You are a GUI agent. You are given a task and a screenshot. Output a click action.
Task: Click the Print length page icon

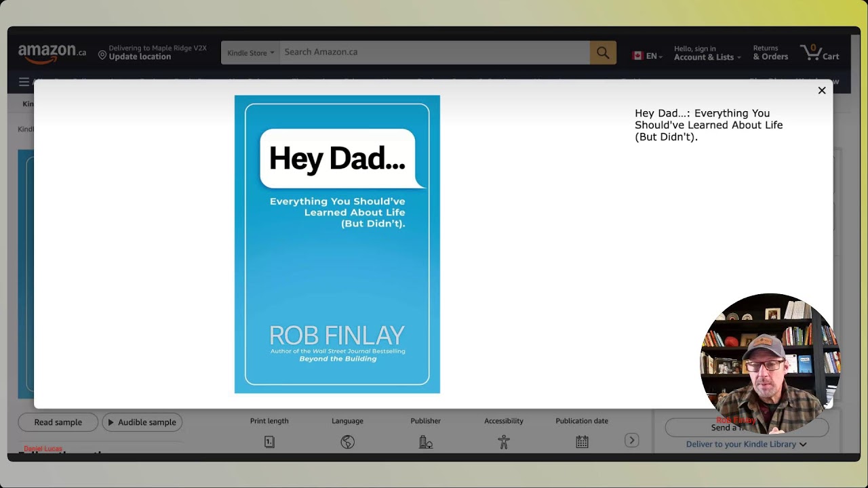(x=269, y=442)
